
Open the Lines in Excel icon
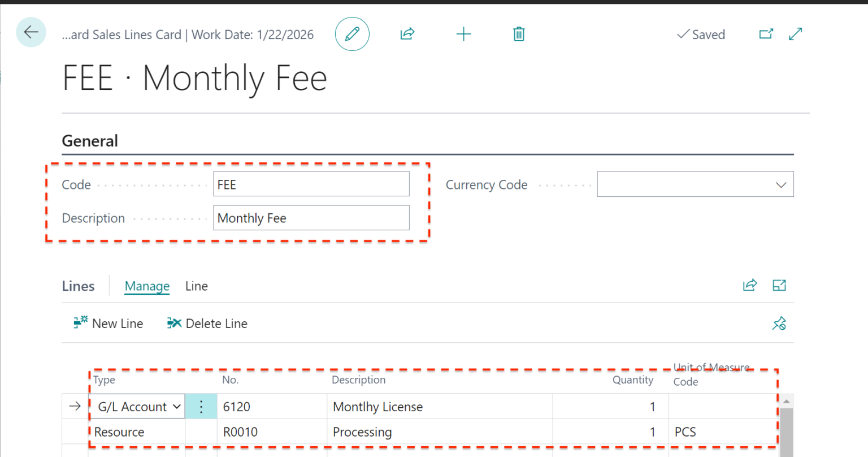pyautogui.click(x=779, y=285)
